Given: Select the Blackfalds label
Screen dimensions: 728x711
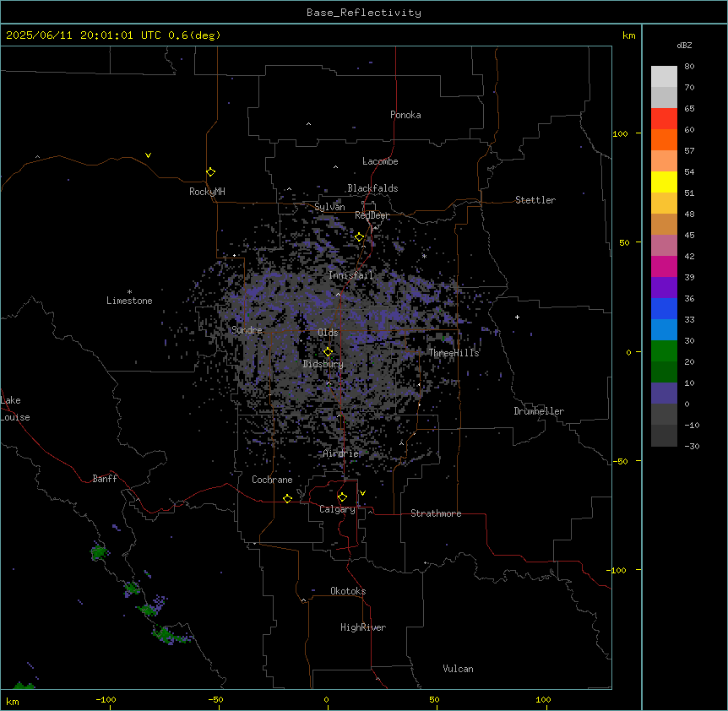Looking at the screenshot, I should pyautogui.click(x=372, y=188).
